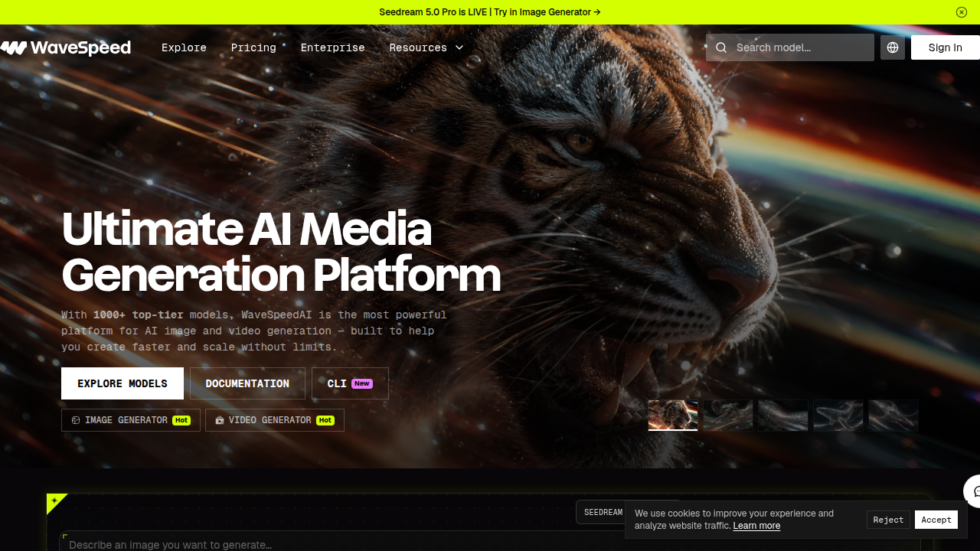Click the Sign In button
Viewport: 980px width, 551px height.
click(946, 47)
